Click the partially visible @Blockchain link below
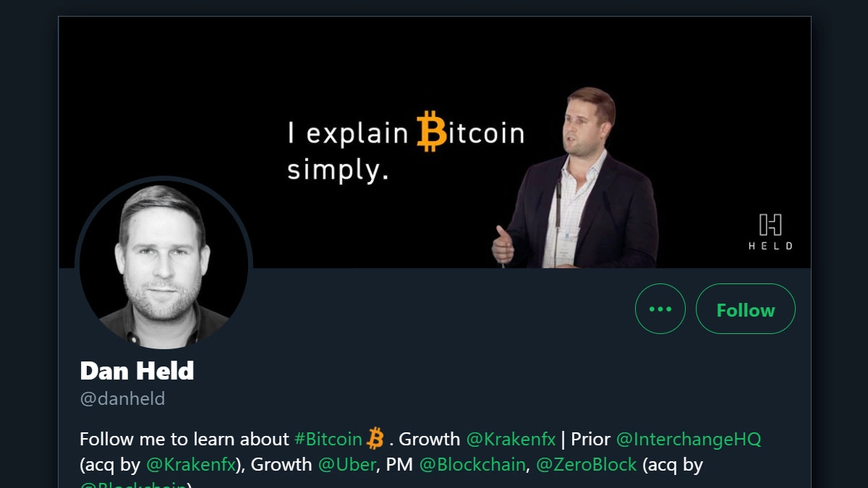Screen dimensions: 868x488 pyautogui.click(x=130, y=486)
